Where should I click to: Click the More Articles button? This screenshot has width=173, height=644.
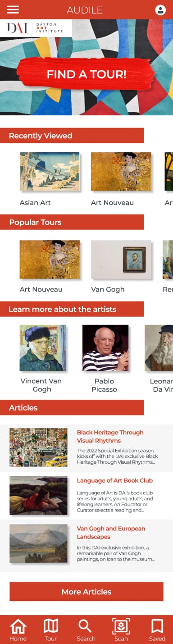tap(86, 592)
